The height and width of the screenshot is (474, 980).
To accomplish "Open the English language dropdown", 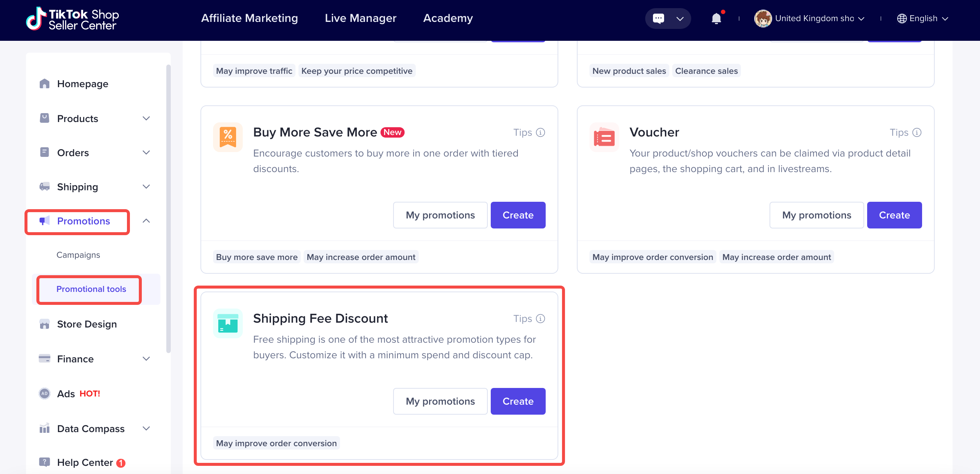I will click(922, 18).
